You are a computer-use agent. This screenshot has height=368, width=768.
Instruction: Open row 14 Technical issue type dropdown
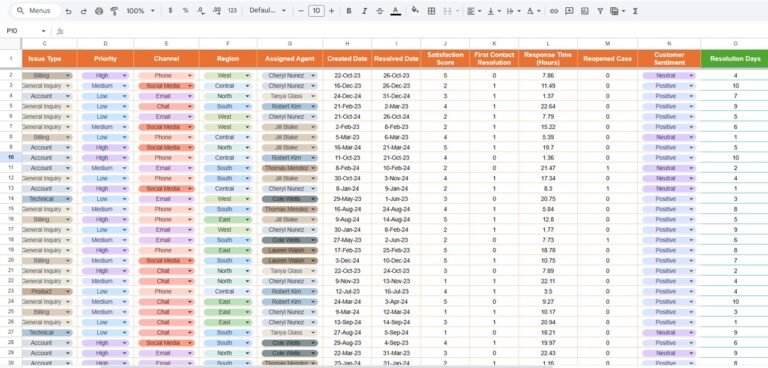[68, 199]
